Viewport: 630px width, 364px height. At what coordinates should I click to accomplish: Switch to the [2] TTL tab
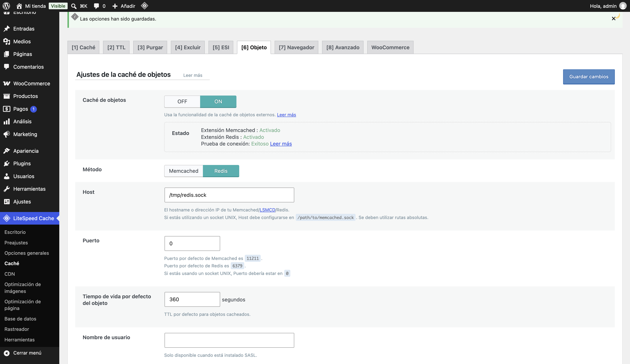tap(116, 47)
